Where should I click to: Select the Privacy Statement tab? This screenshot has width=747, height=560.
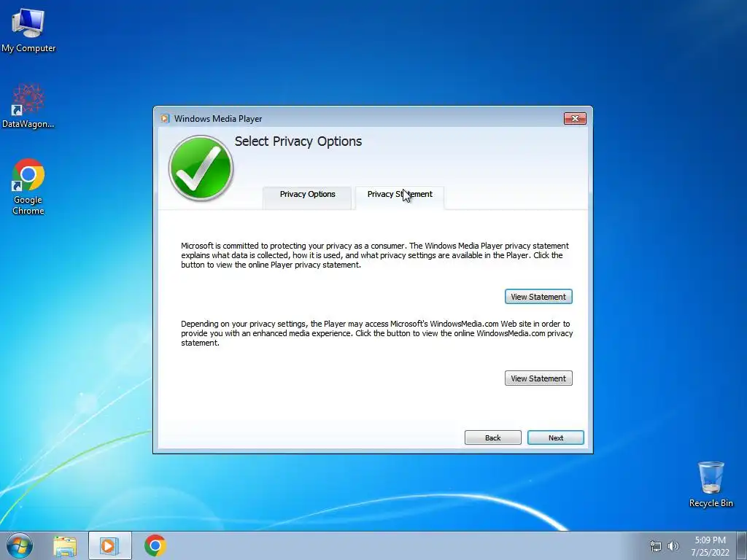point(400,197)
